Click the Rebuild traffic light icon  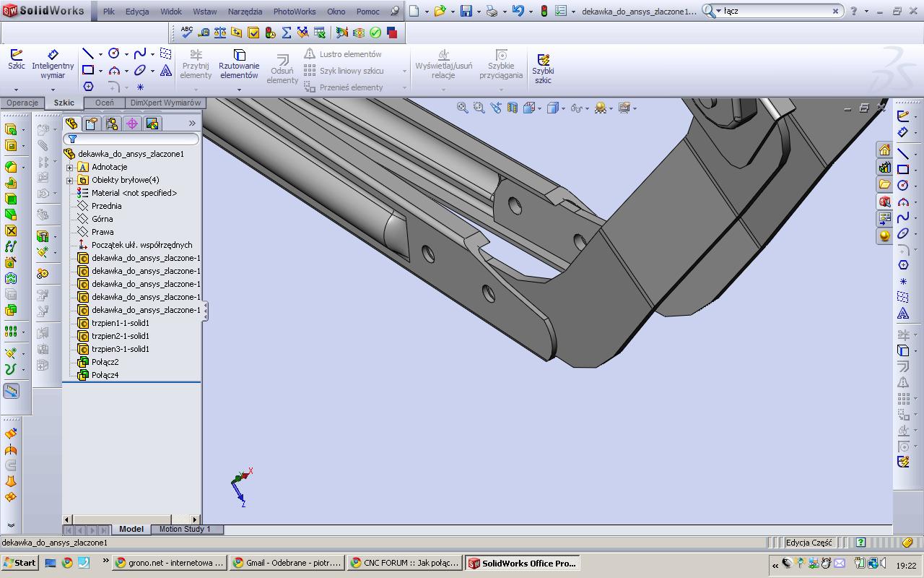tap(544, 11)
